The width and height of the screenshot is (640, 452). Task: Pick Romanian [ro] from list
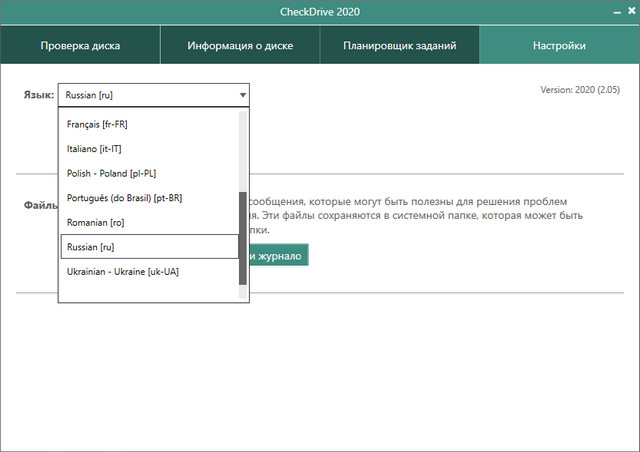coord(149,222)
